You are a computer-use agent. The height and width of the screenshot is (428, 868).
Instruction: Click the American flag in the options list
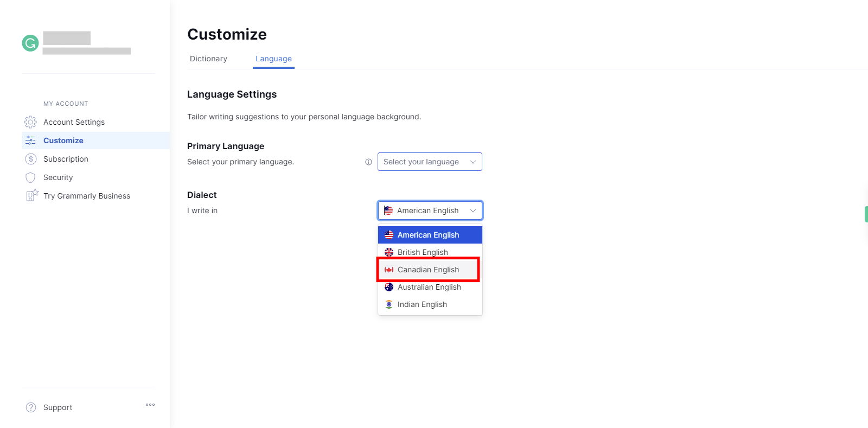(x=389, y=235)
